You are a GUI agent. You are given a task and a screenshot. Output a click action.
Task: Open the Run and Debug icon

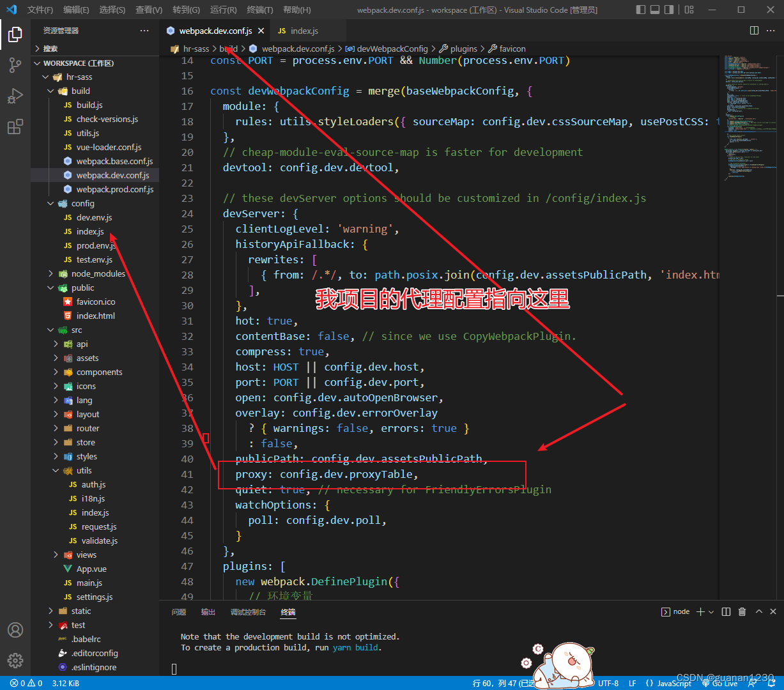tap(15, 96)
